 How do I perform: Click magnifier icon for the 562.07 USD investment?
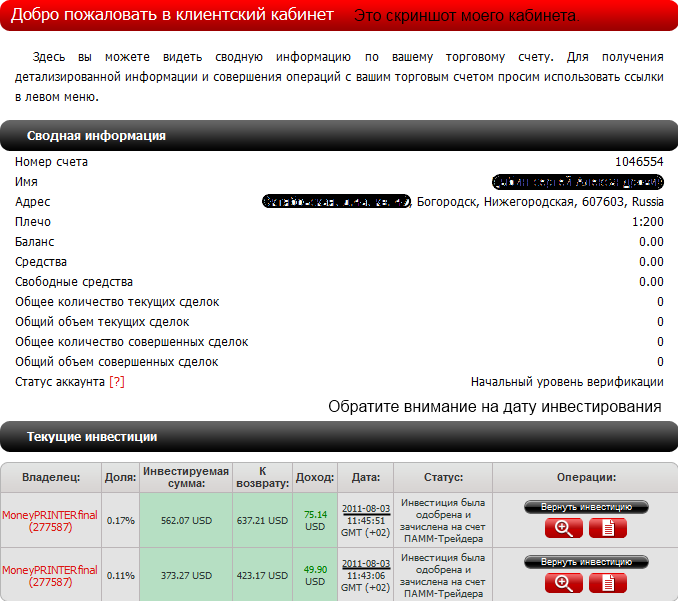(563, 528)
